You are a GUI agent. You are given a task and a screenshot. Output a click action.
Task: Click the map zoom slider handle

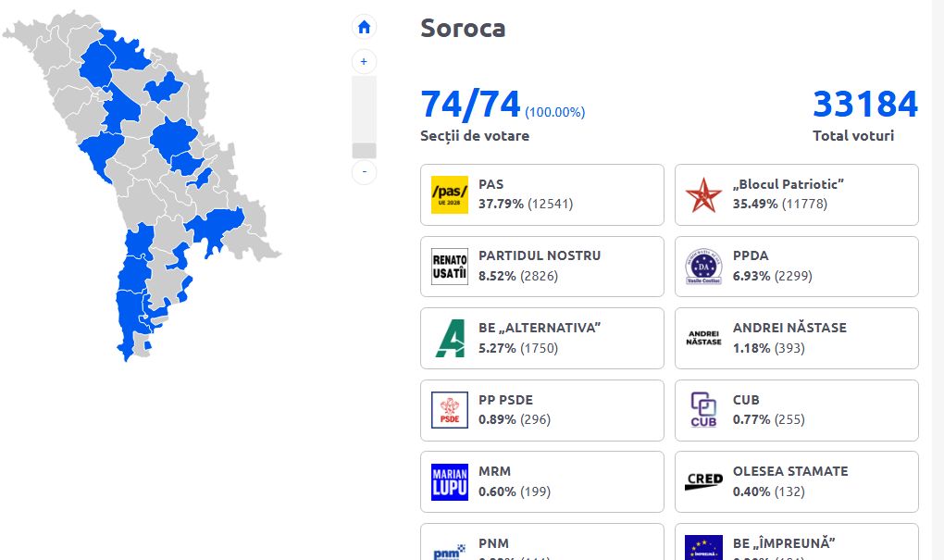pos(364,151)
